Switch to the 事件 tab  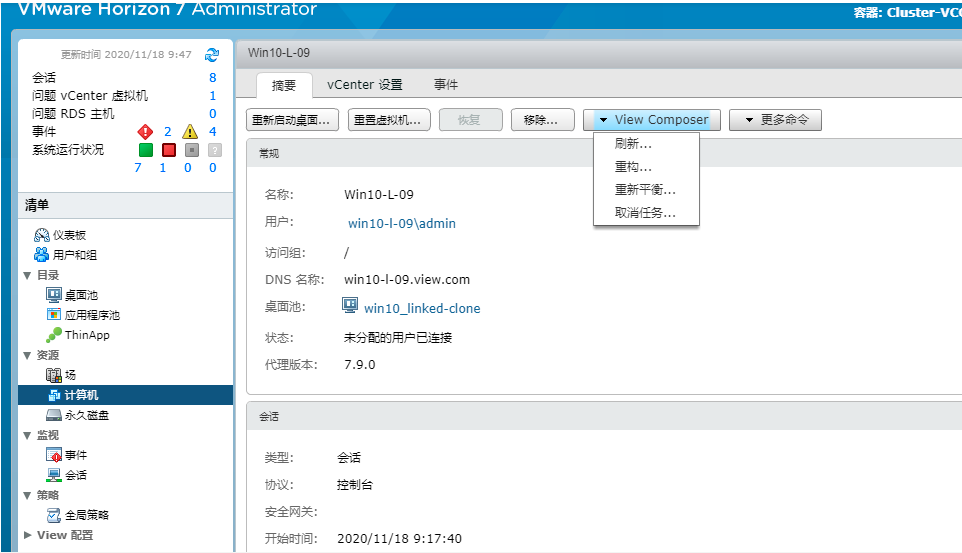446,85
